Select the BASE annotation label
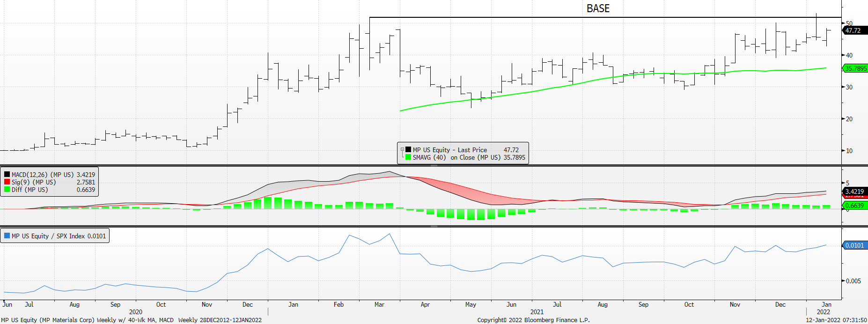The image size is (868, 324). [x=598, y=8]
